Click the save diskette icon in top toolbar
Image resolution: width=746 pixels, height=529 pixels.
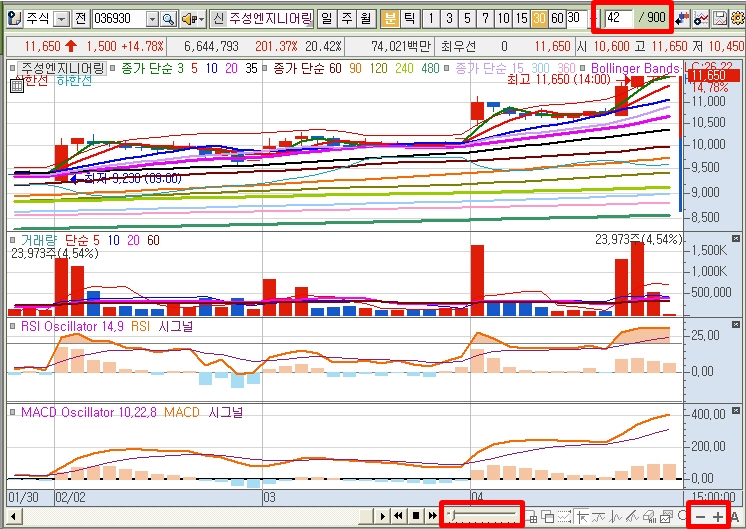pos(719,19)
